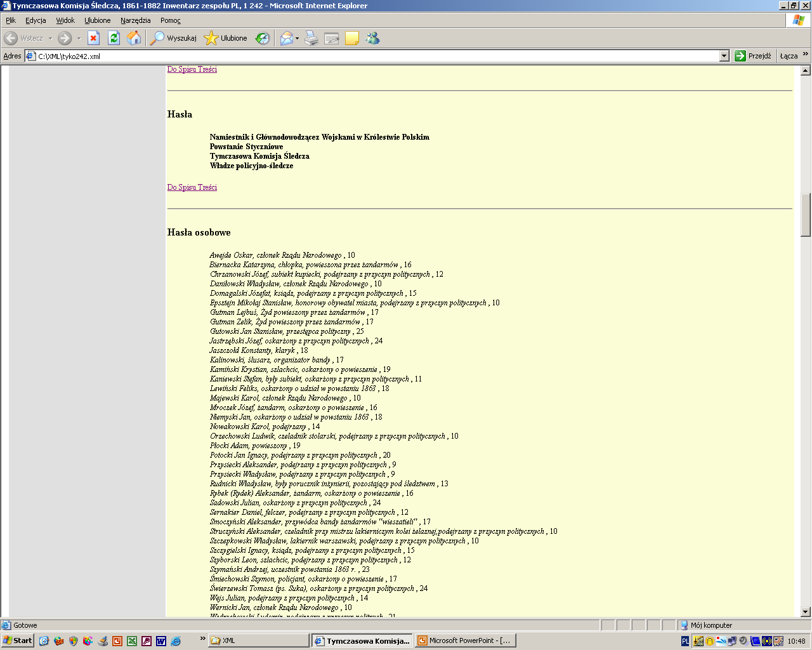The height and width of the screenshot is (650, 812).
Task: Open the Ulubione menu in menu bar
Action: 98,20
